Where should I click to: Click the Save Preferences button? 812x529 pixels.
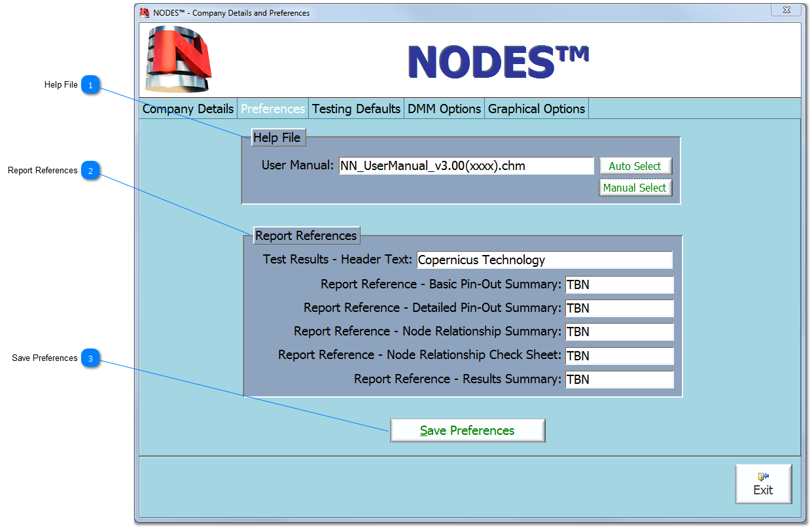coord(467,430)
